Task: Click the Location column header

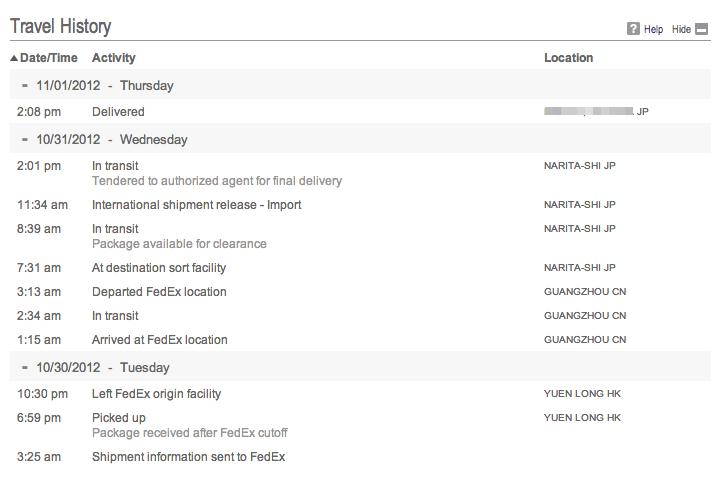Action: 568,58
